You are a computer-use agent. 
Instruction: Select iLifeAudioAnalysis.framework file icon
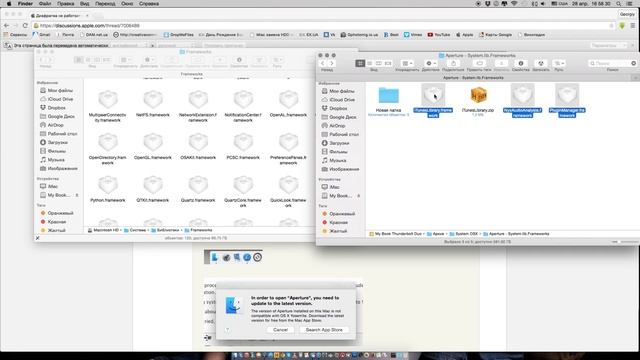coord(522,95)
